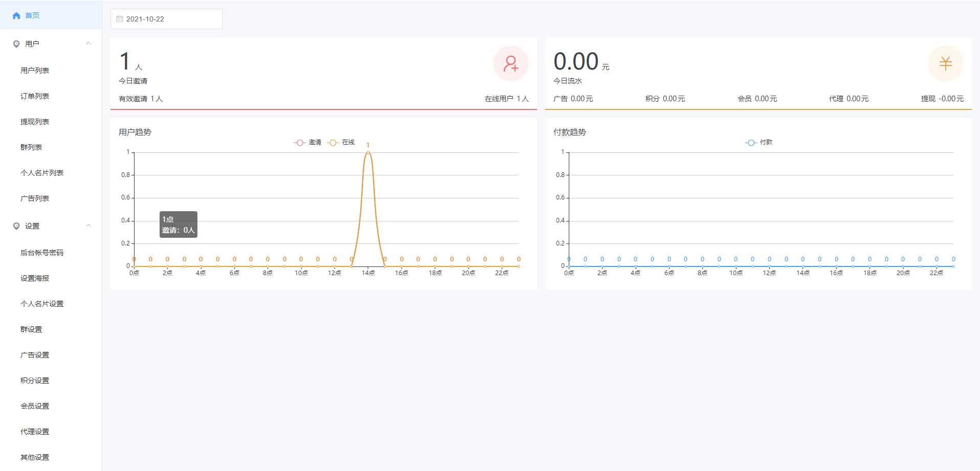Navigate to 广告设置 in the sidebar
Viewport: 980px width, 471px height.
coord(35,355)
